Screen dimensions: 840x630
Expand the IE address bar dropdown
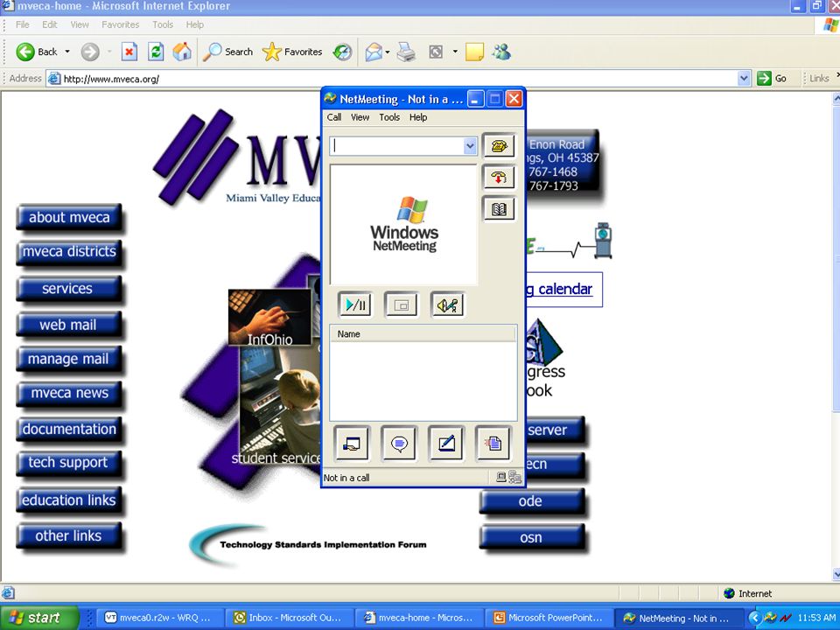744,79
